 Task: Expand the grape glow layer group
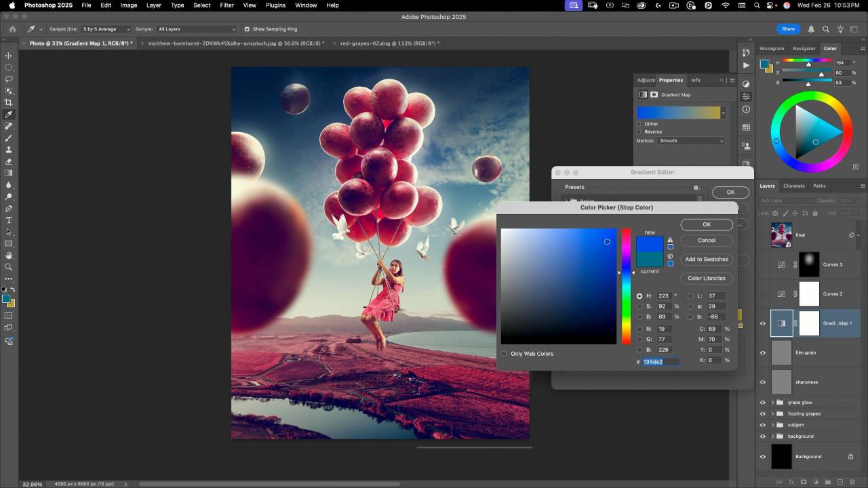click(x=772, y=403)
